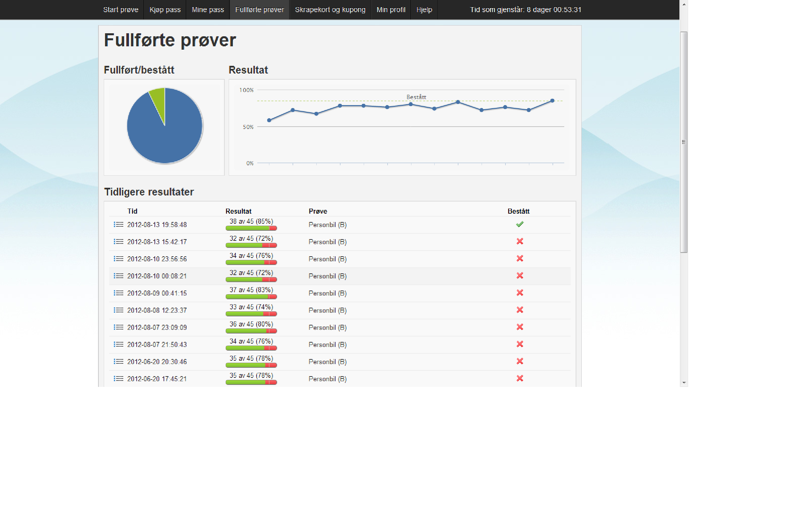Click red failed cross for 2012-08-13 15:42:17
The width and height of the screenshot is (798, 532).
[520, 241]
